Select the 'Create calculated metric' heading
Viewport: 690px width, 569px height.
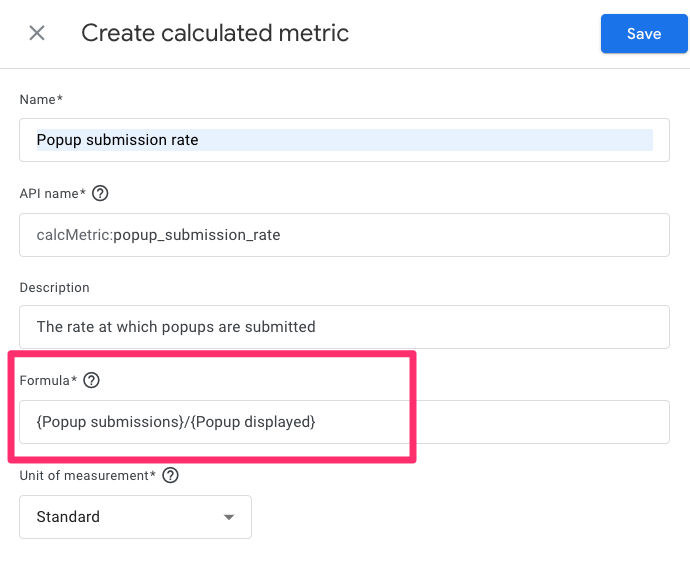tap(215, 33)
